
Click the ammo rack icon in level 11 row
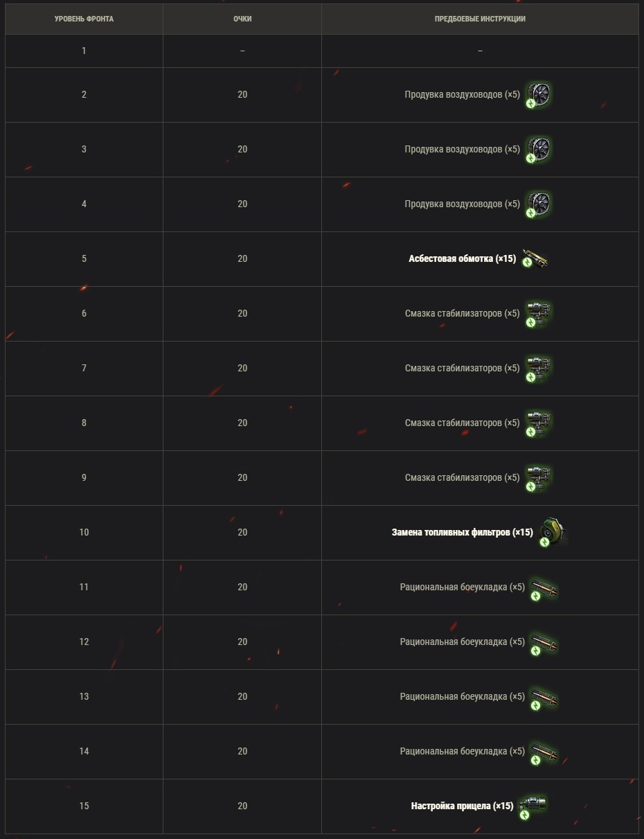544,588
